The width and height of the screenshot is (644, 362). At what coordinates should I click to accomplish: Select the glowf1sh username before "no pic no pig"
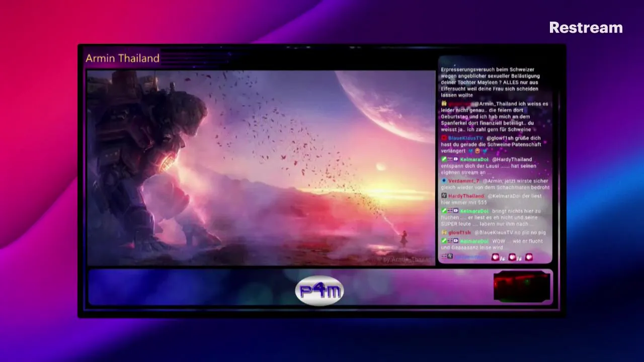460,233
